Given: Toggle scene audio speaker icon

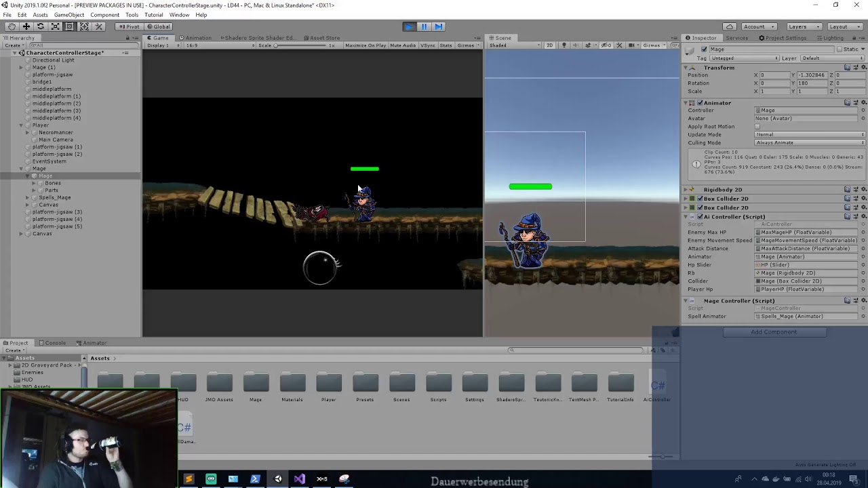Looking at the screenshot, I should coord(576,45).
